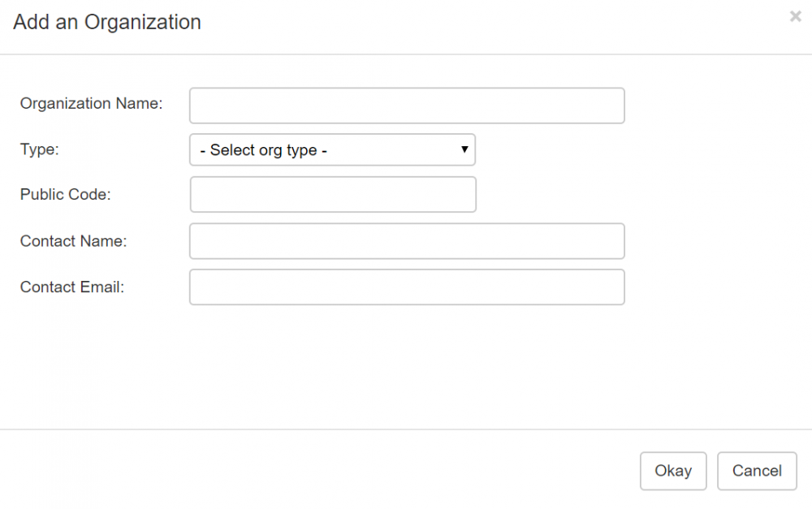Viewport: 812px width, 509px height.
Task: Click the "Organization Name:" label
Action: (91, 104)
